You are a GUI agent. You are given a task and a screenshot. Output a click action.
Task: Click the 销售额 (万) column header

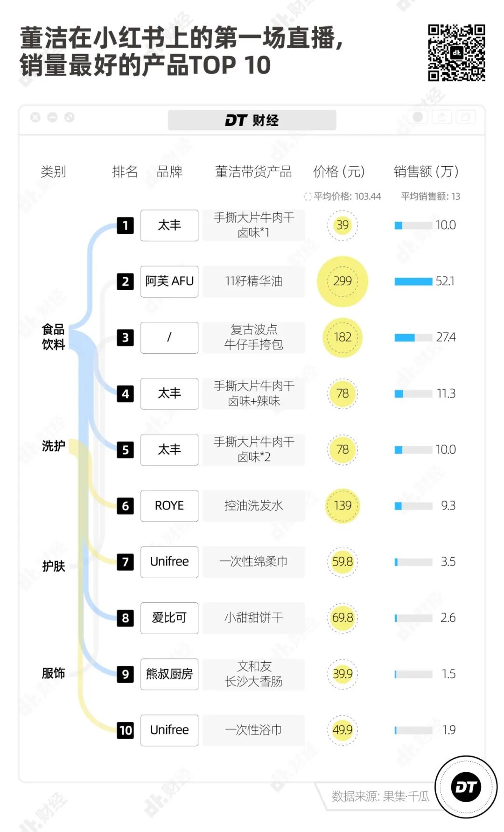click(426, 172)
